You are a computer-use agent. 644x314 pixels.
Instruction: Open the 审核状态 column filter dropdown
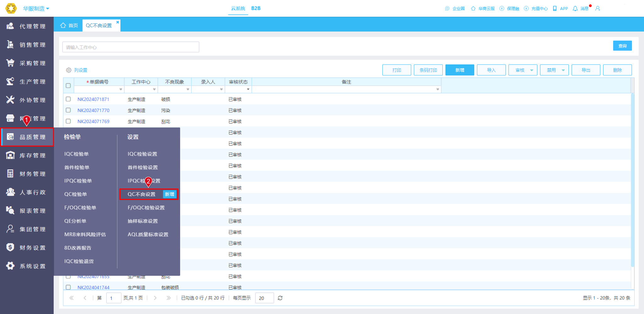(x=248, y=89)
